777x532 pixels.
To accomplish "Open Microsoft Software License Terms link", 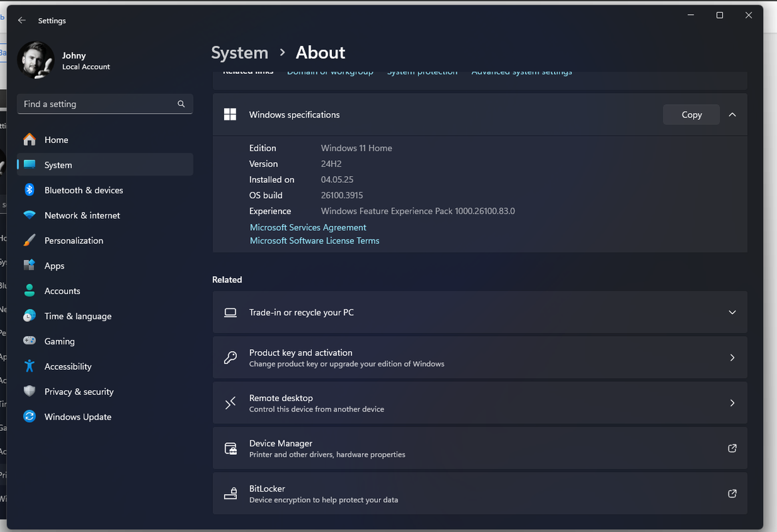I will [314, 241].
